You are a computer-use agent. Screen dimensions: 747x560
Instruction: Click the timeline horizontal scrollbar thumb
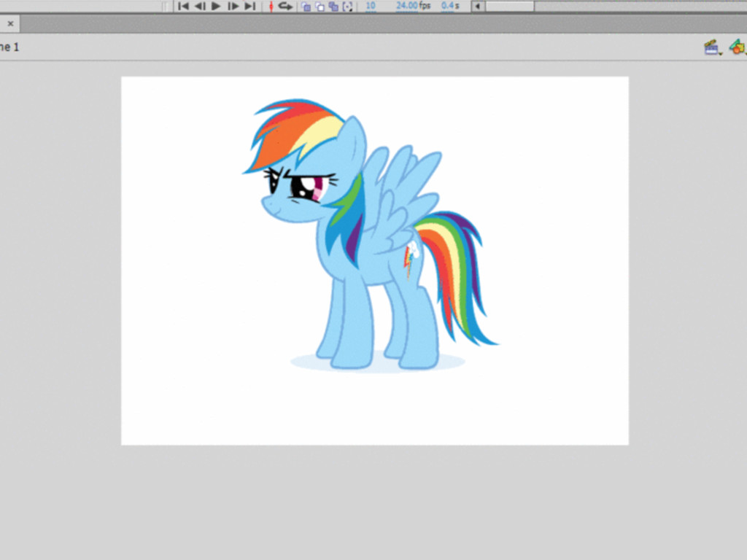(510, 6)
